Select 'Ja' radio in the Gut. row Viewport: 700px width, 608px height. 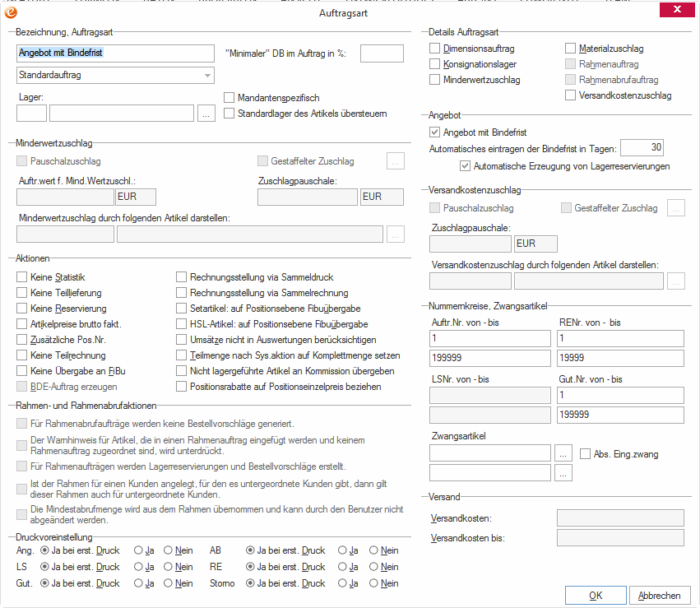[x=138, y=583]
